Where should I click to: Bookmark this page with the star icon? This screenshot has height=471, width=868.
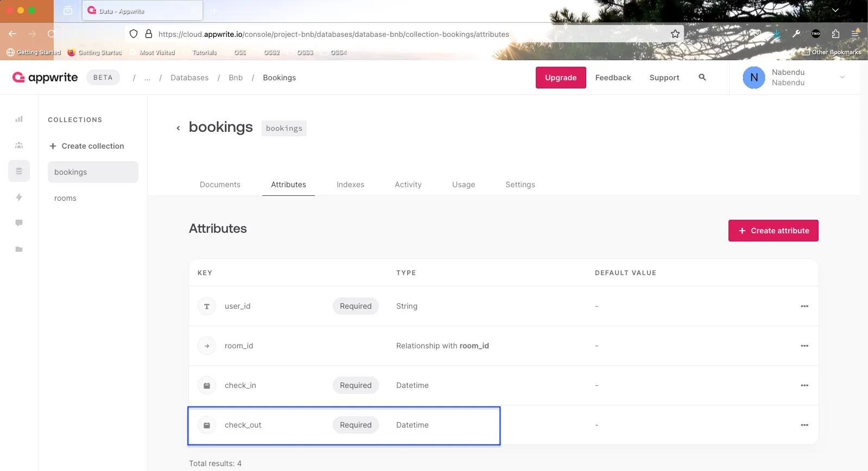coord(675,34)
